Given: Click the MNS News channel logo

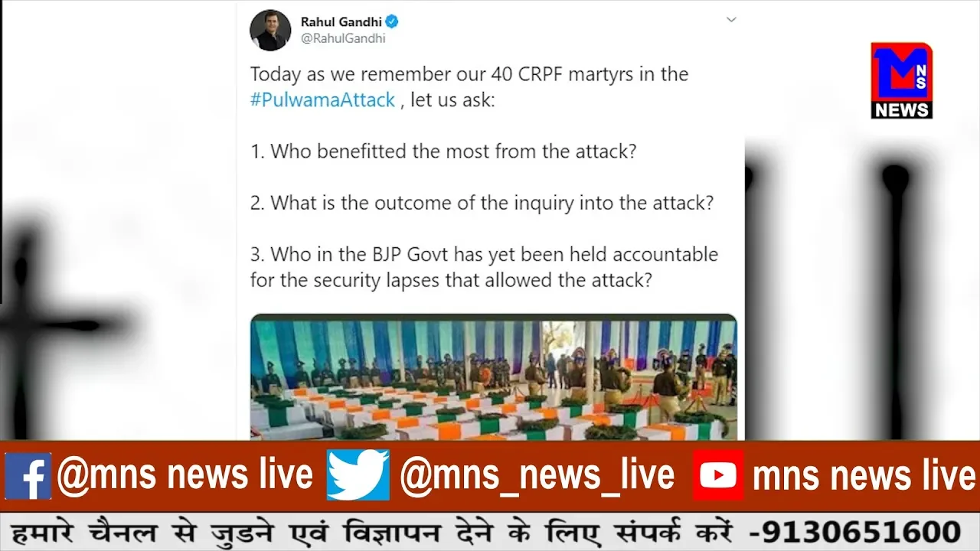Looking at the screenshot, I should click(x=901, y=80).
